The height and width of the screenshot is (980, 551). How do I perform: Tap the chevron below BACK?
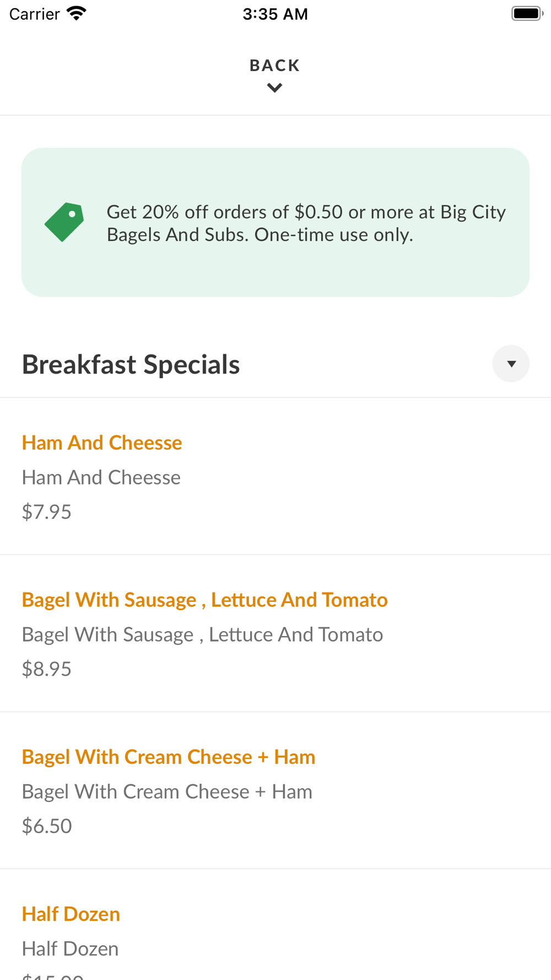274,88
